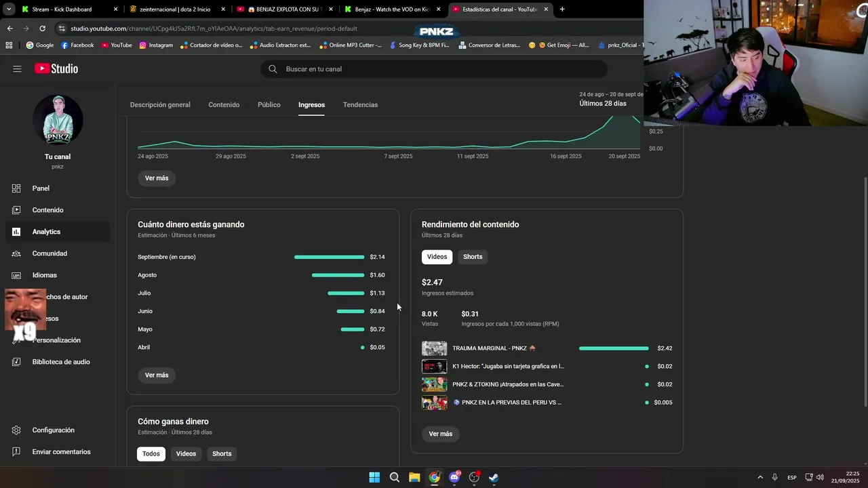This screenshot has width=868, height=488.
Task: Open Chrome apps grid in bookmarks bar
Action: [x=9, y=45]
